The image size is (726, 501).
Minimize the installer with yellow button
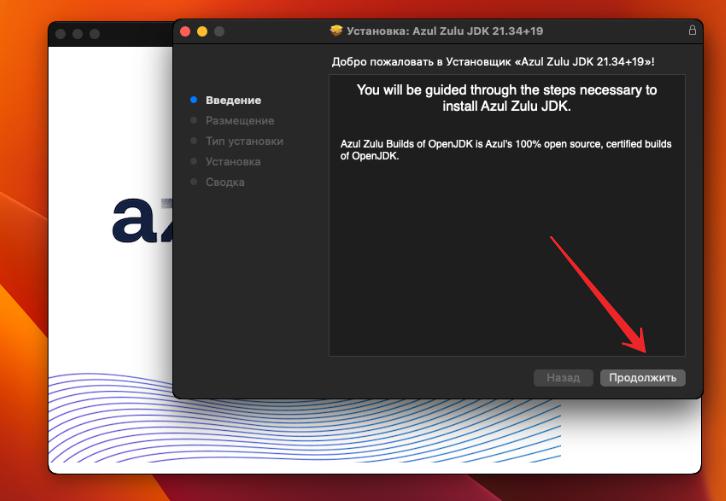pyautogui.click(x=202, y=31)
